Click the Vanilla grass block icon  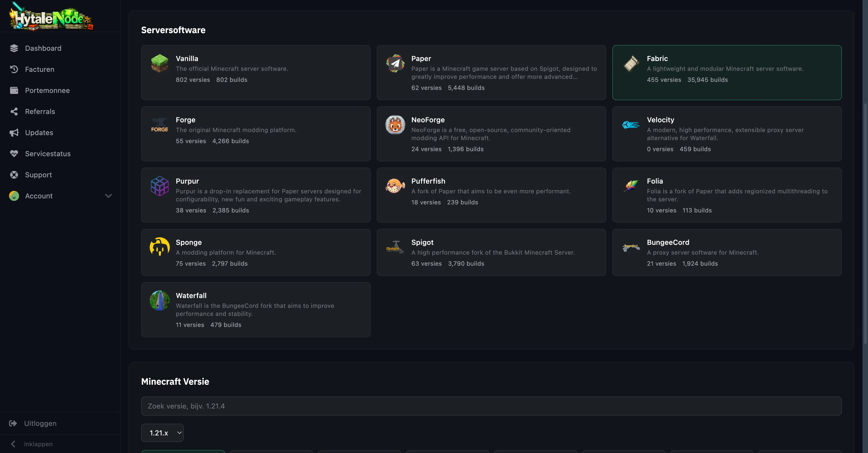159,63
